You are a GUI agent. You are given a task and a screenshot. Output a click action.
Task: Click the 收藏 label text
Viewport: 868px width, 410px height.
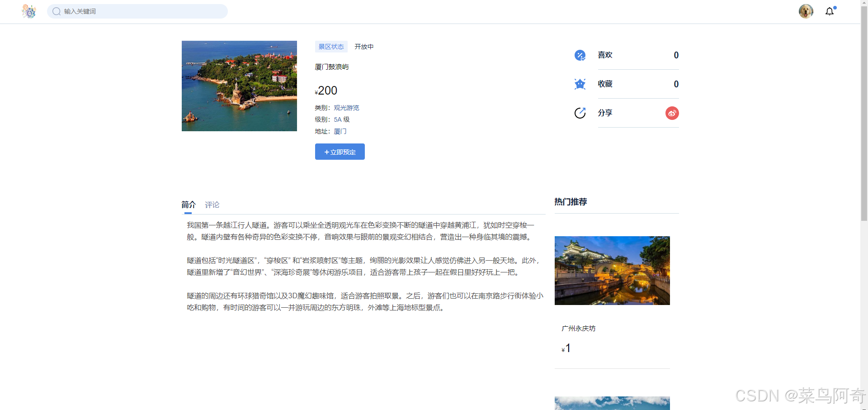pos(605,84)
